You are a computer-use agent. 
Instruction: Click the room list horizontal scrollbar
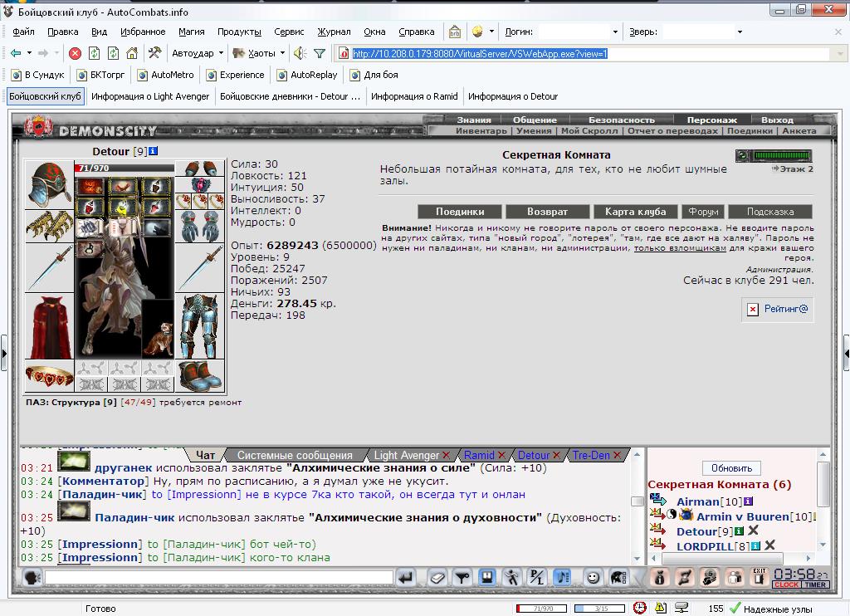(730, 558)
